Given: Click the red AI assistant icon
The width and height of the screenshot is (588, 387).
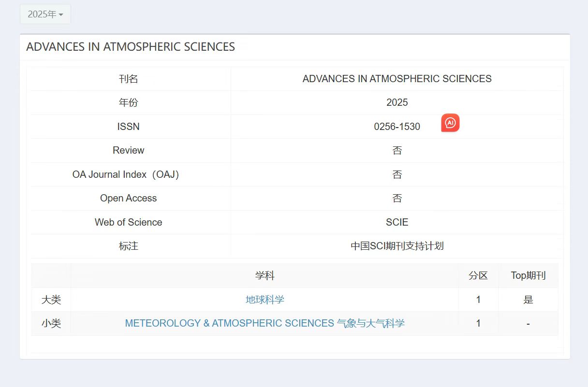Looking at the screenshot, I should 450,123.
